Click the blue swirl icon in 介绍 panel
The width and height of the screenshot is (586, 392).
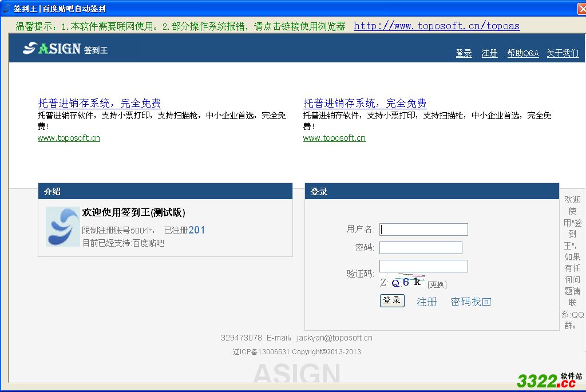(63, 227)
